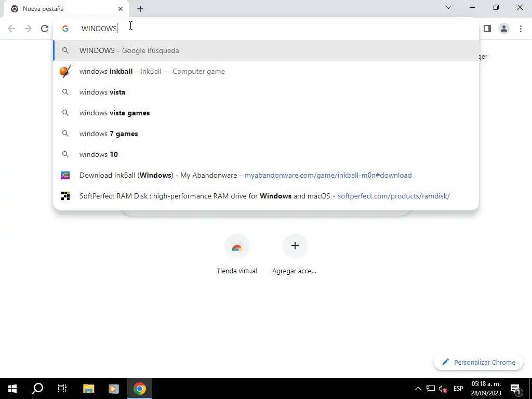
Task: Click the My Abandonware favicon
Action: 65,175
